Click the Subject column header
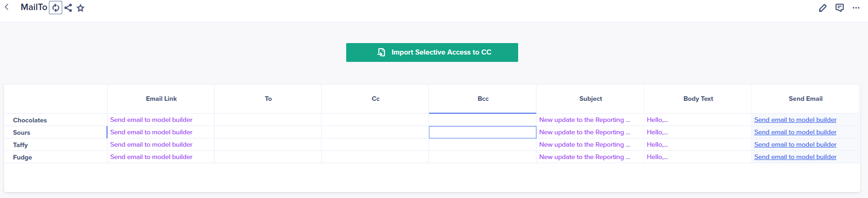Viewport: 868px width, 198px height. (590, 99)
